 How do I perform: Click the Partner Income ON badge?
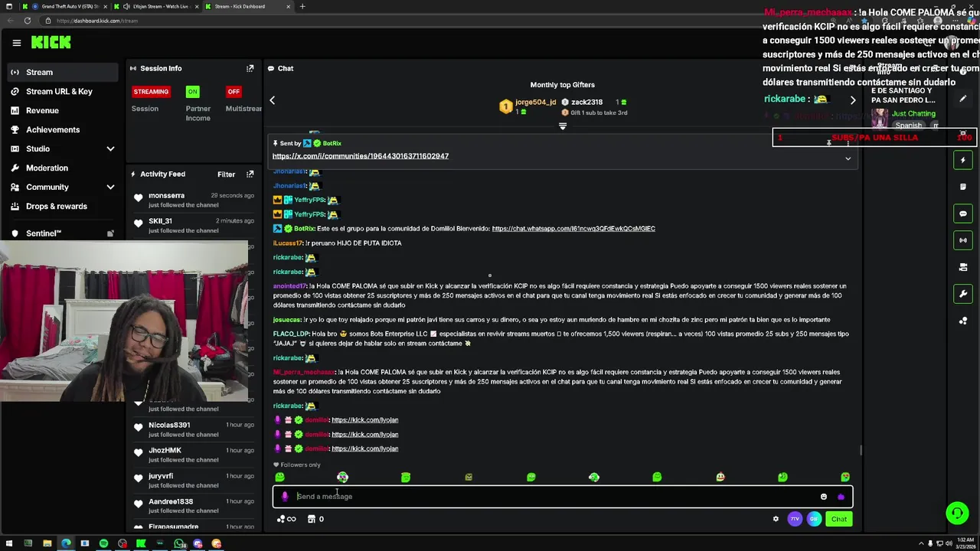pos(192,91)
